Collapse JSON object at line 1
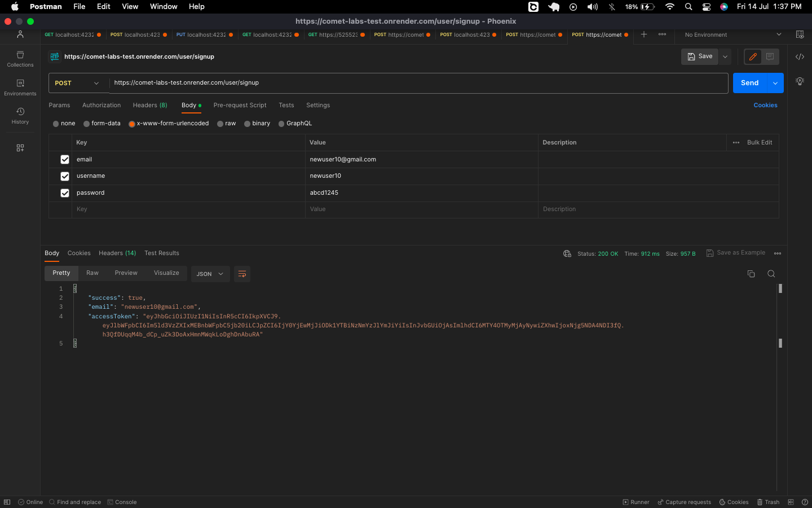 tap(74, 288)
